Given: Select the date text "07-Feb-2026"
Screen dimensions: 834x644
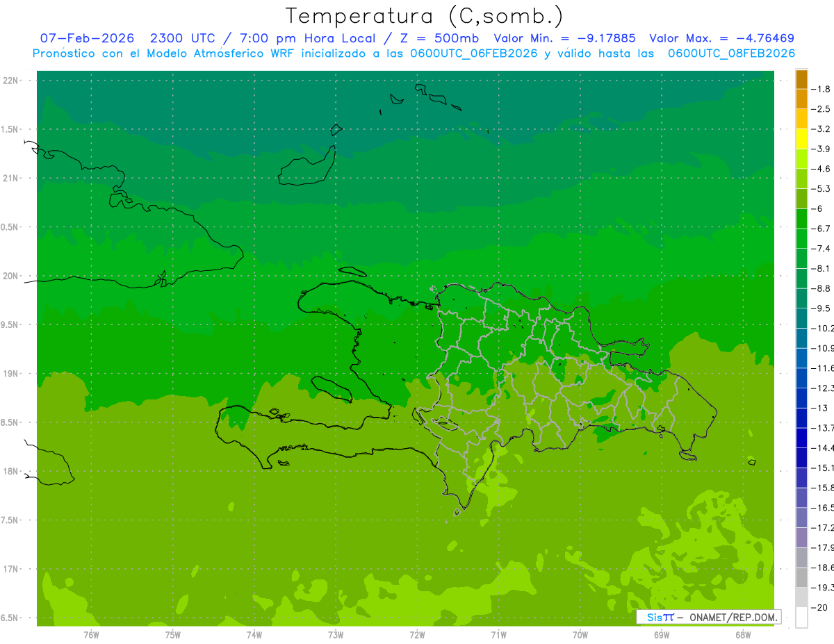Looking at the screenshot, I should [x=87, y=38].
